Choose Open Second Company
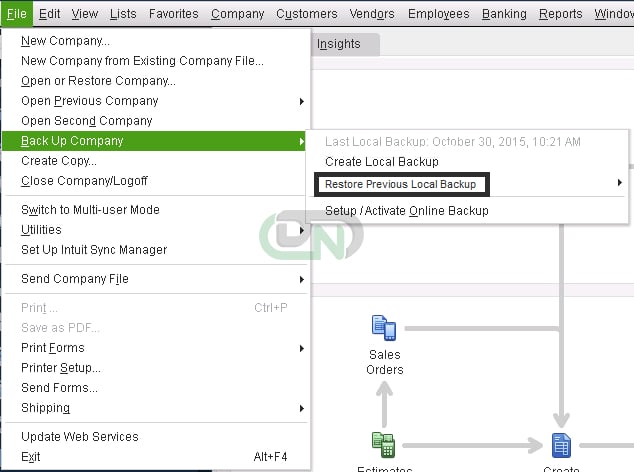 pyautogui.click(x=156, y=121)
